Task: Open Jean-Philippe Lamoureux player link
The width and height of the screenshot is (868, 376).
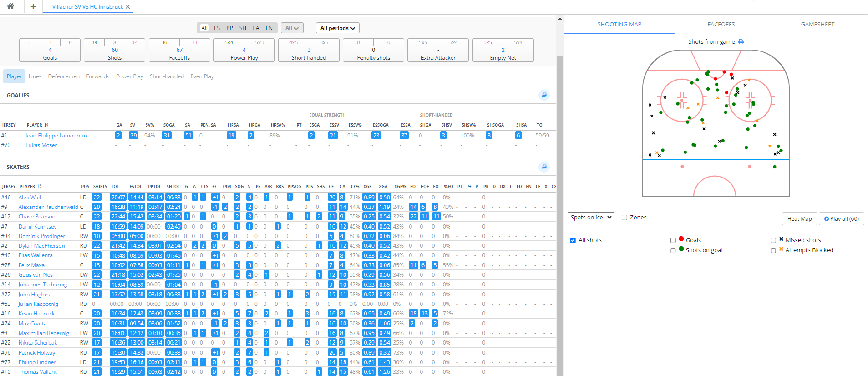Action: point(56,136)
